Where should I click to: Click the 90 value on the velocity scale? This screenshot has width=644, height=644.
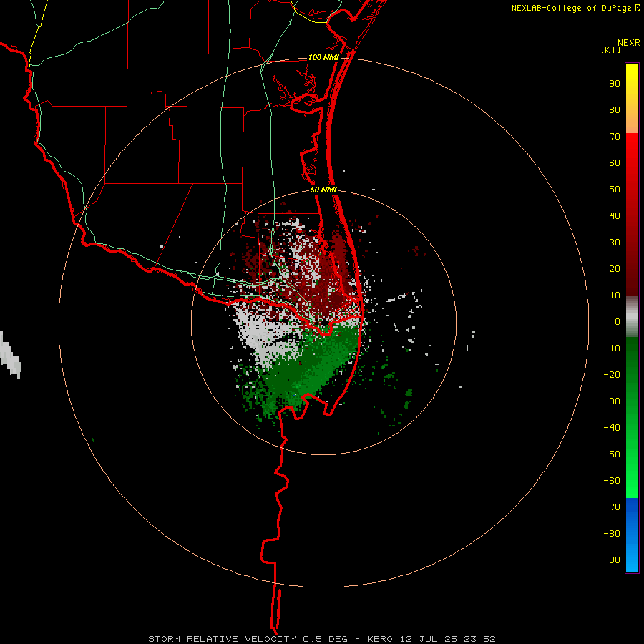(x=615, y=84)
